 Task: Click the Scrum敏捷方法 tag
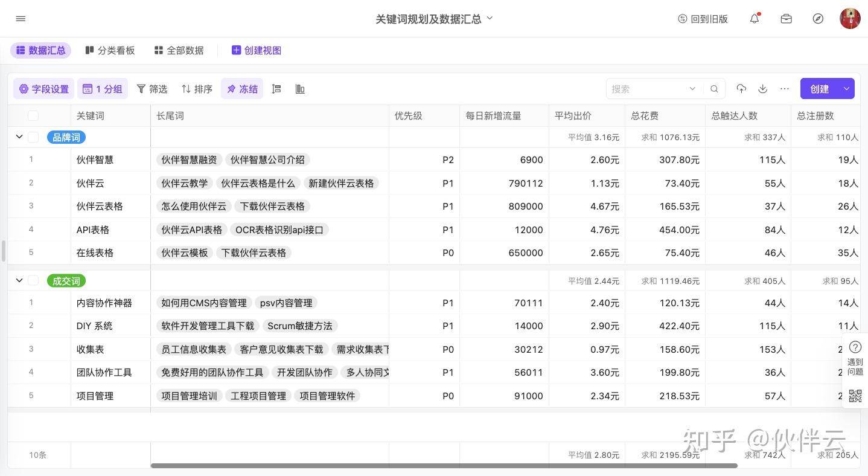point(300,326)
